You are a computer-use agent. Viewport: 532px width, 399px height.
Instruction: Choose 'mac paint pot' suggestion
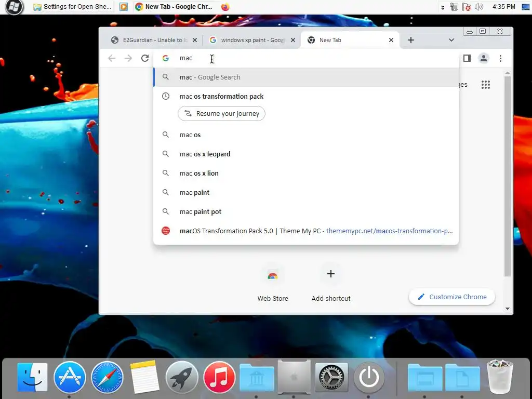[306, 212]
